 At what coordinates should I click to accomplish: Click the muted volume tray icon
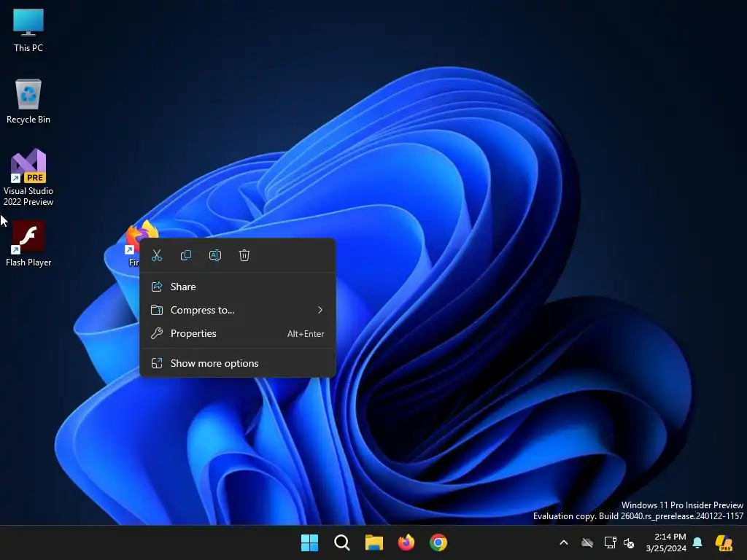(x=629, y=542)
